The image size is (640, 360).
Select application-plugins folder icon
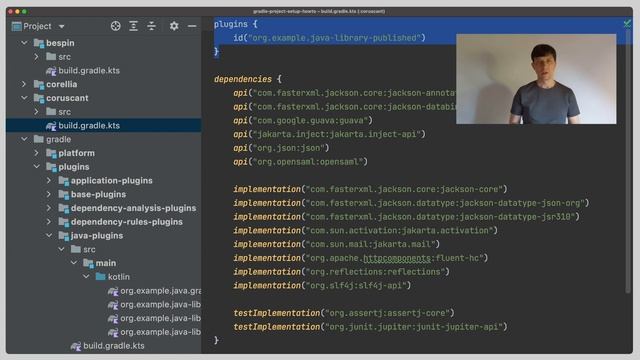point(64,180)
